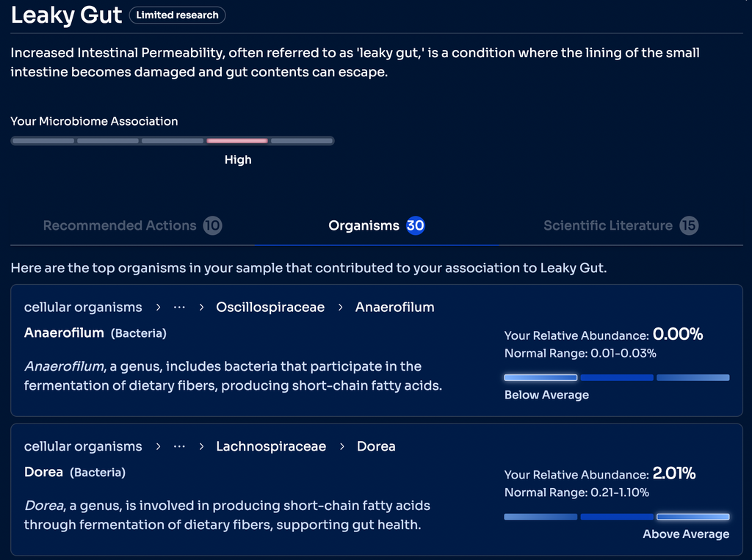
Task: Click the highlighted High segment of Microbiome Association
Action: coord(237,140)
